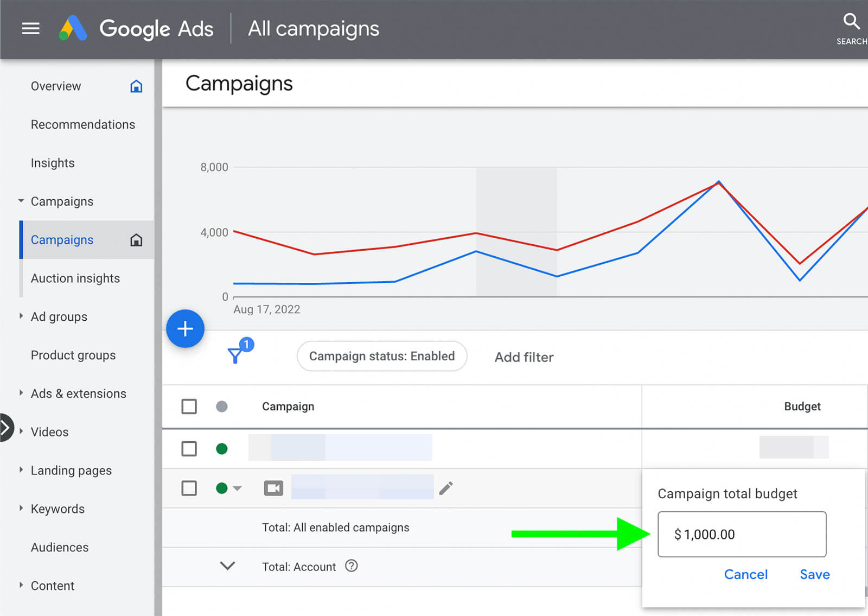The image size is (868, 616).
Task: Expand Ads & extensions section
Action: (x=21, y=393)
